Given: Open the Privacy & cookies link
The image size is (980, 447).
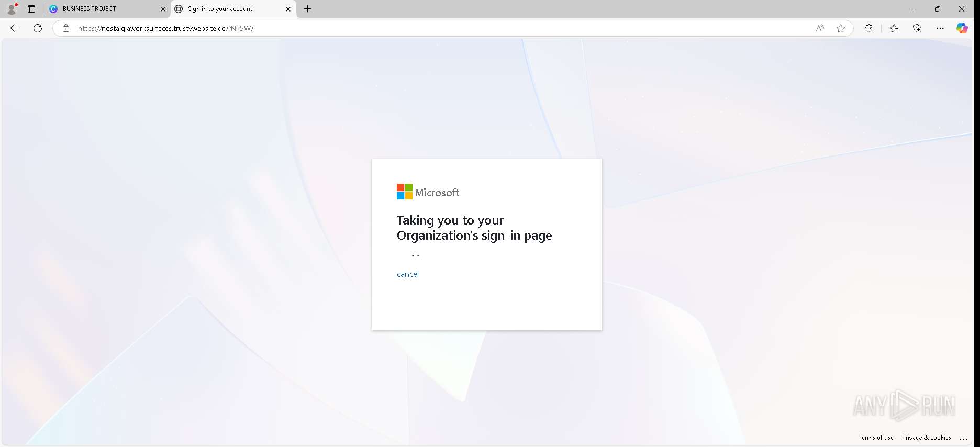Looking at the screenshot, I should (x=927, y=438).
